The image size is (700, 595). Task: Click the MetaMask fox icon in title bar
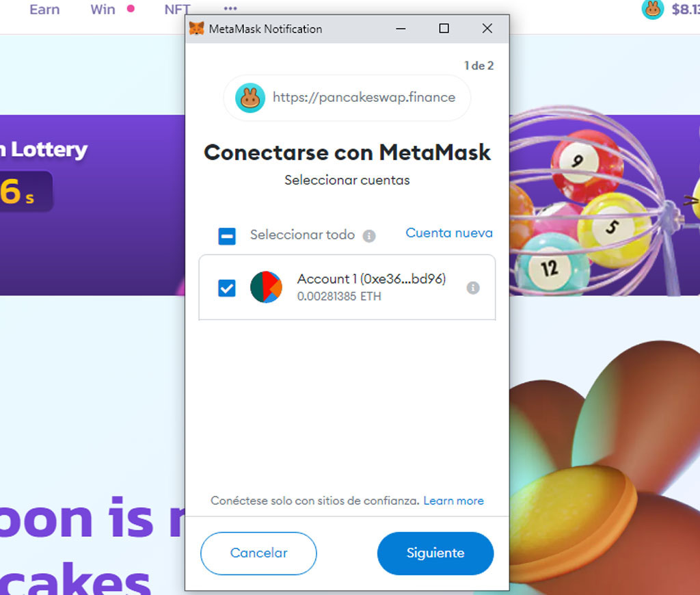pos(196,29)
